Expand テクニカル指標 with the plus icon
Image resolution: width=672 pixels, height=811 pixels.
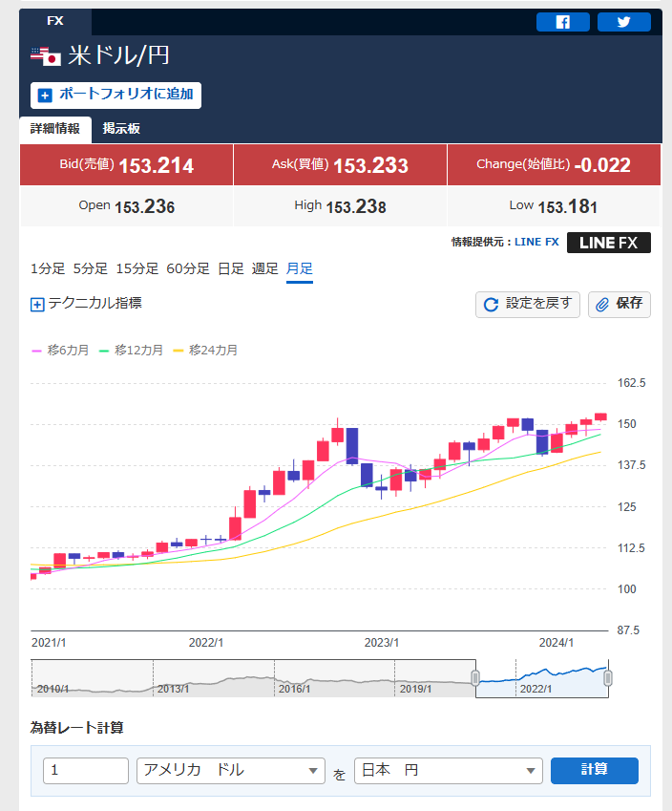coord(37,305)
